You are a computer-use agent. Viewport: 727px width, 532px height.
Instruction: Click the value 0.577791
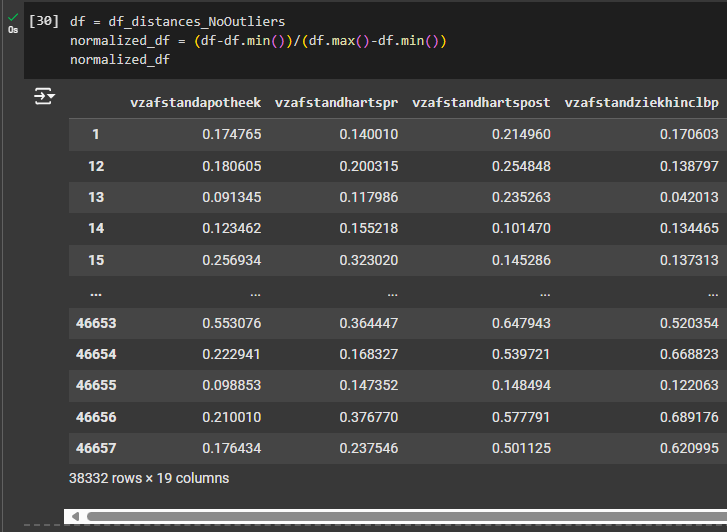pos(521,417)
